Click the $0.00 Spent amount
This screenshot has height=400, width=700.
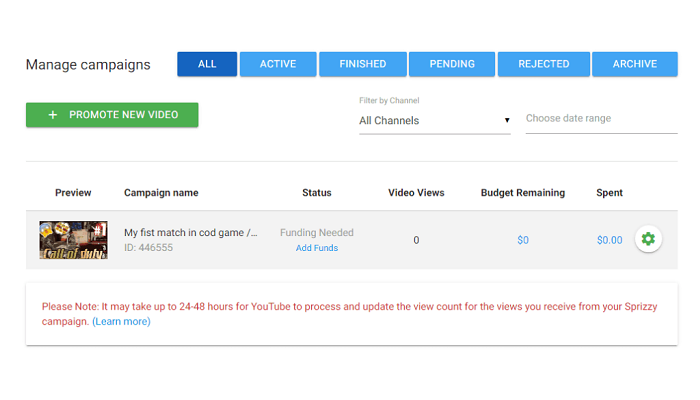609,240
